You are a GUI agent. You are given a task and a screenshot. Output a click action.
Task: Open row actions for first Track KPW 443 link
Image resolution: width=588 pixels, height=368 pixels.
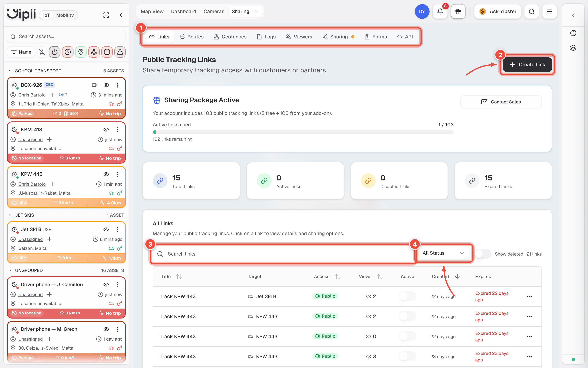(529, 296)
